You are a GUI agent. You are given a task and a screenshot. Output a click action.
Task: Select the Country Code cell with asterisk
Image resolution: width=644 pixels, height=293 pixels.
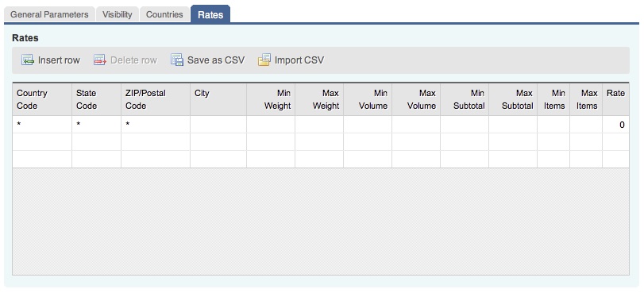42,124
